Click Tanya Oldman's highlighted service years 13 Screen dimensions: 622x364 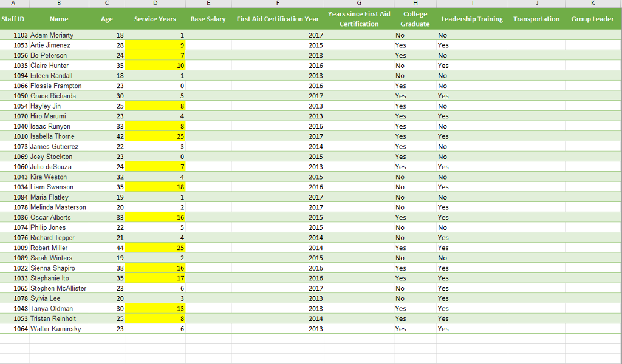point(155,309)
